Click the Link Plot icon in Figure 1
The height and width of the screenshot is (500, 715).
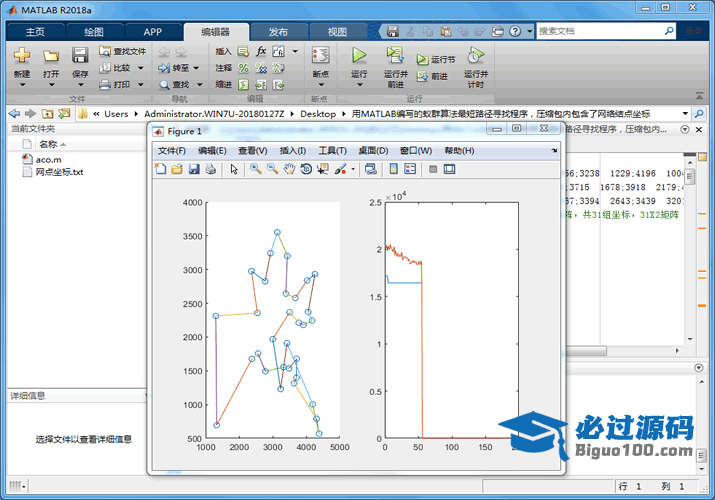point(371,169)
